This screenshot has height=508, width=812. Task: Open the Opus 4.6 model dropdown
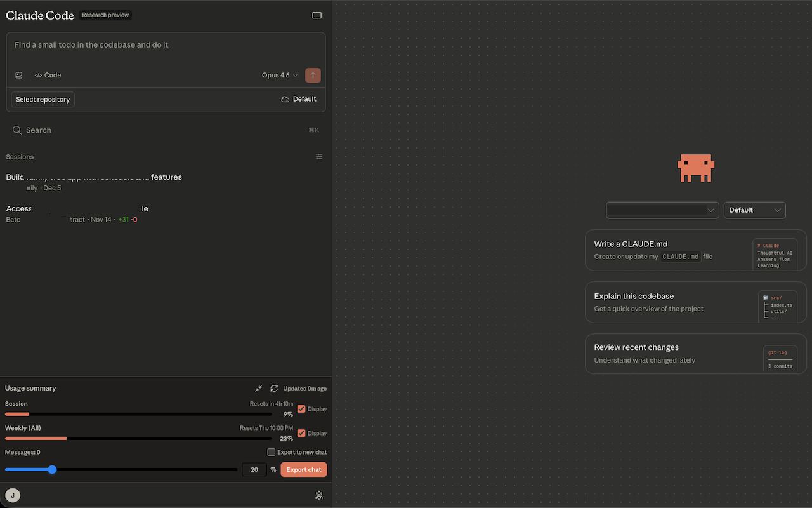pos(278,75)
